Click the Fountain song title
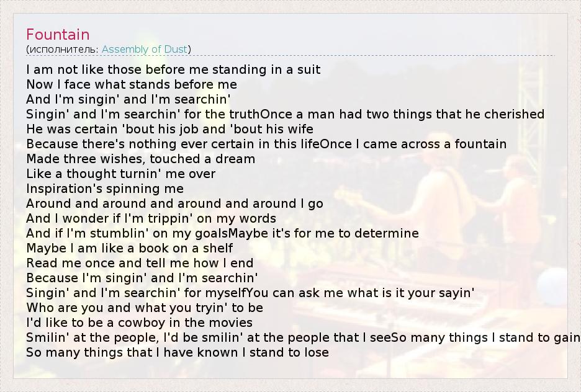Viewport: 581px width, 392px height. click(x=58, y=34)
